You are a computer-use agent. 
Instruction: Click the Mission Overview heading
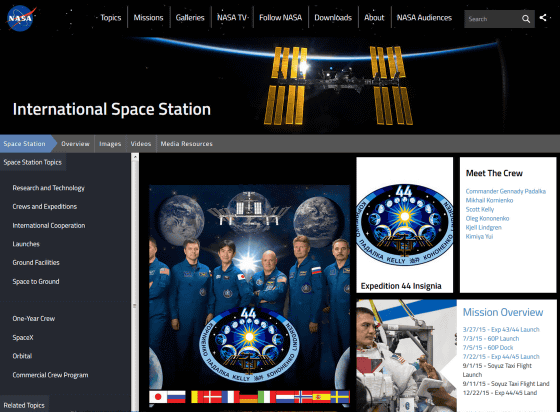pos(503,312)
